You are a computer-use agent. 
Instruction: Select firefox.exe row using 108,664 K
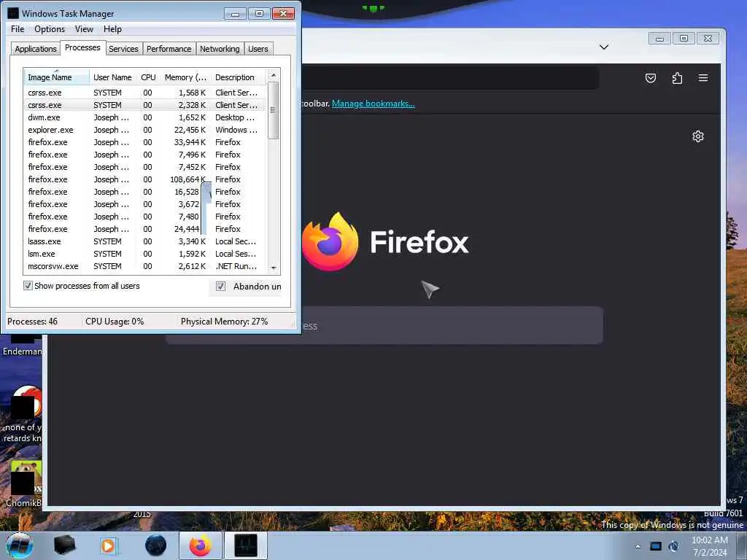pos(144,179)
